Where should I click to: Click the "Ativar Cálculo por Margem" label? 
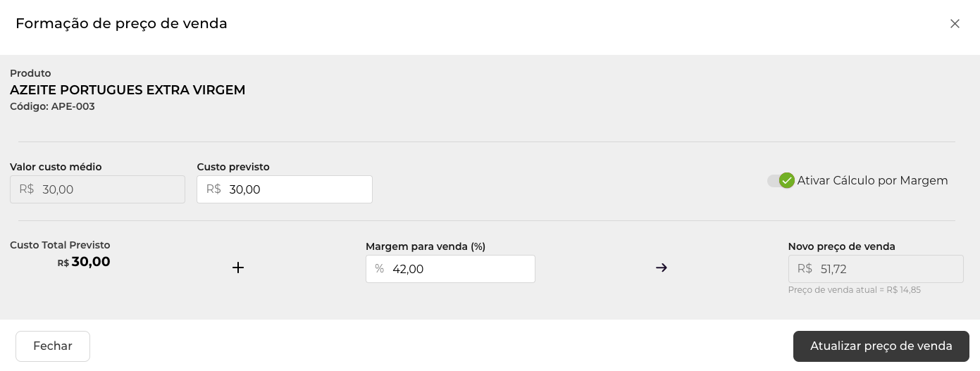pyautogui.click(x=872, y=181)
